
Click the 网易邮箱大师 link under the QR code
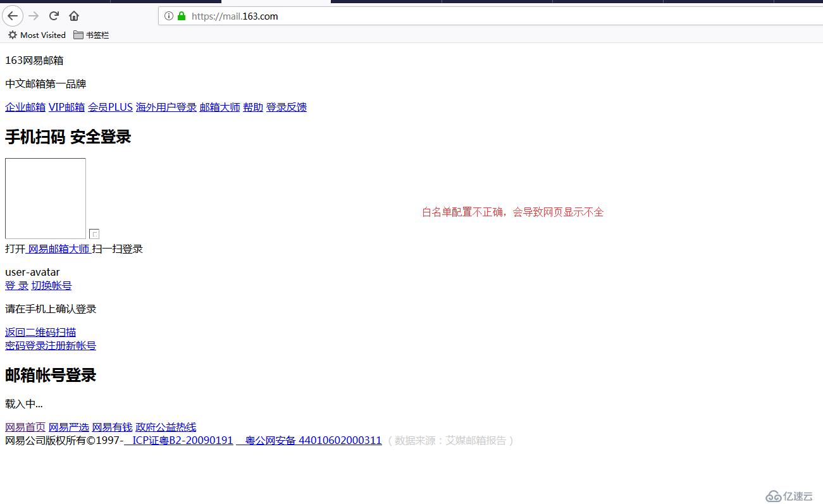click(59, 249)
